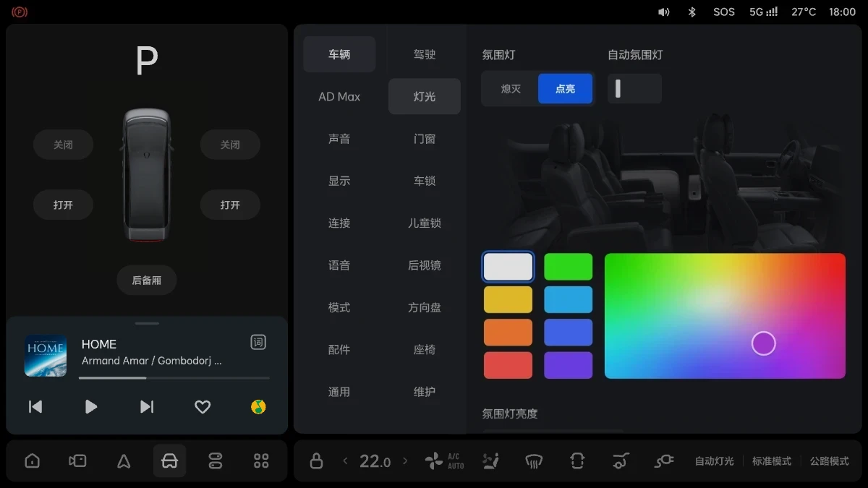
Task: Open 显示 display settings
Action: click(339, 181)
